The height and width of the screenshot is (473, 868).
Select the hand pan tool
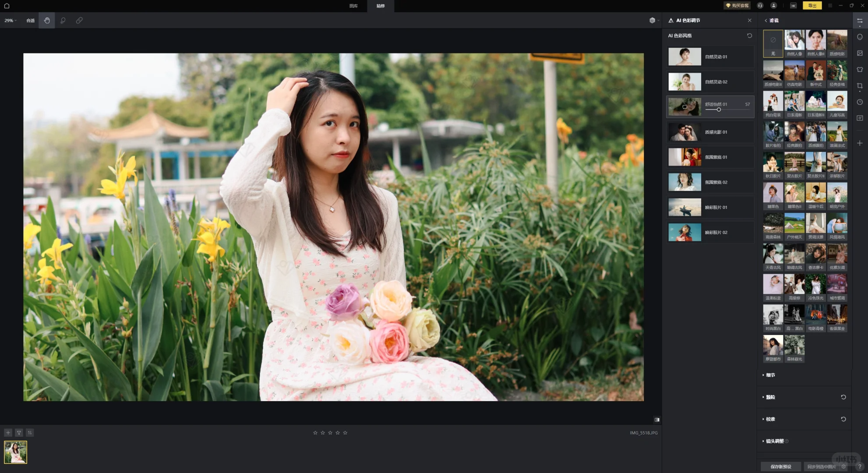(47, 20)
